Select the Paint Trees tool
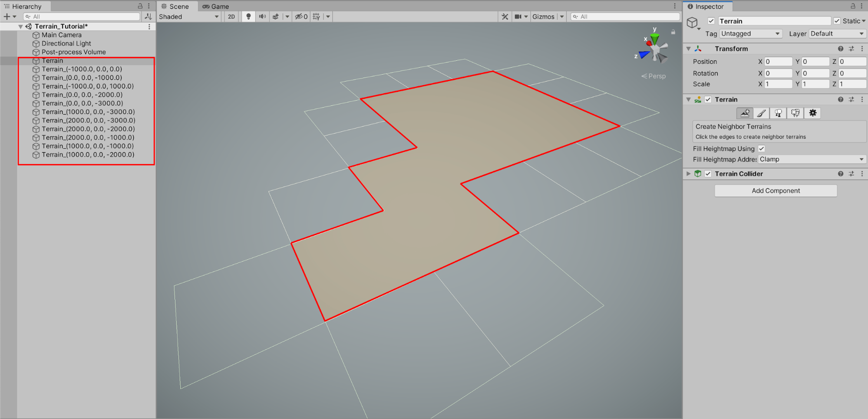 point(778,113)
